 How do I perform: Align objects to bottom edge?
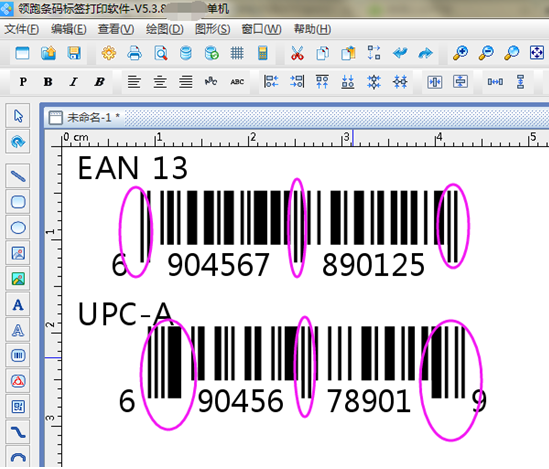coord(348,82)
